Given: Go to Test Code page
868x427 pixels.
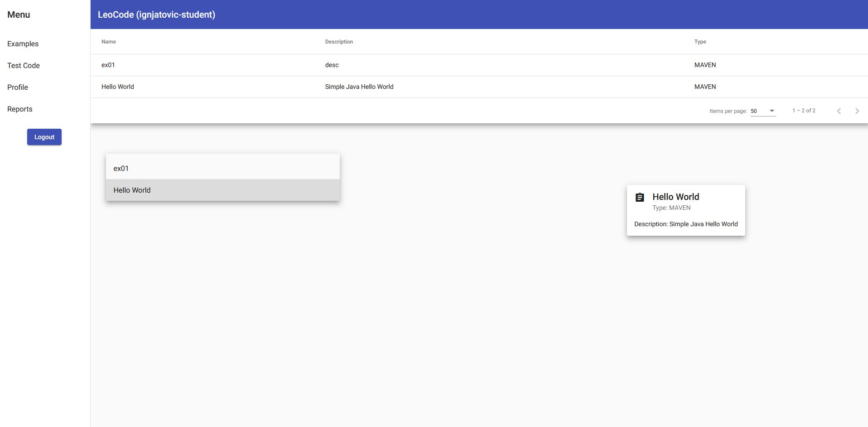Looking at the screenshot, I should tap(24, 65).
